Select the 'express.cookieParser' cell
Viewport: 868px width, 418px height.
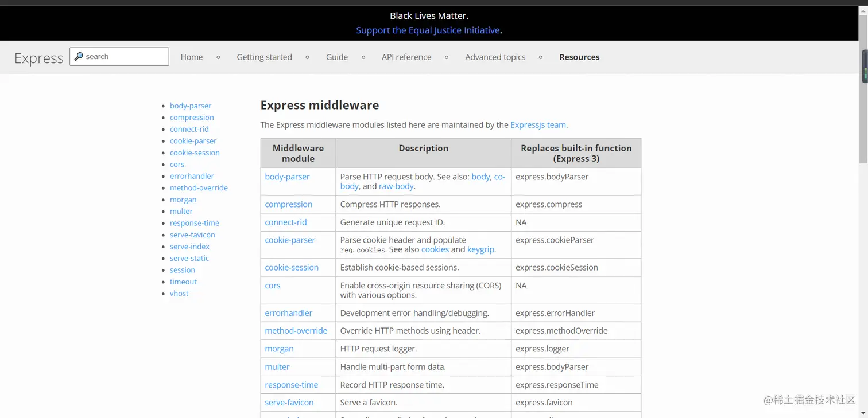[x=576, y=245]
